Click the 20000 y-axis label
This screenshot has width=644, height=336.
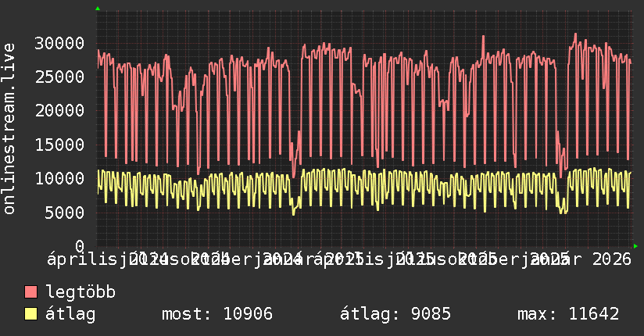61,110
